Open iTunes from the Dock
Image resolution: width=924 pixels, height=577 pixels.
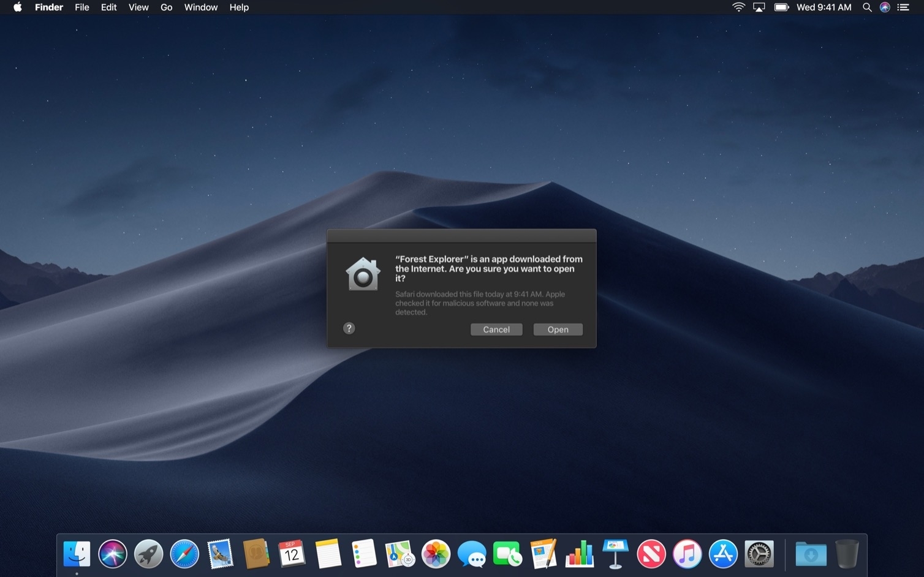tap(687, 554)
